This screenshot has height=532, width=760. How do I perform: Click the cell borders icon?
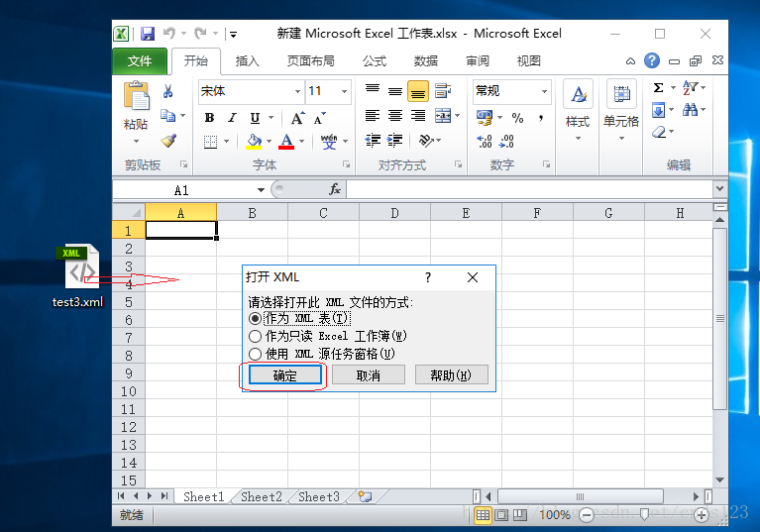(x=210, y=142)
